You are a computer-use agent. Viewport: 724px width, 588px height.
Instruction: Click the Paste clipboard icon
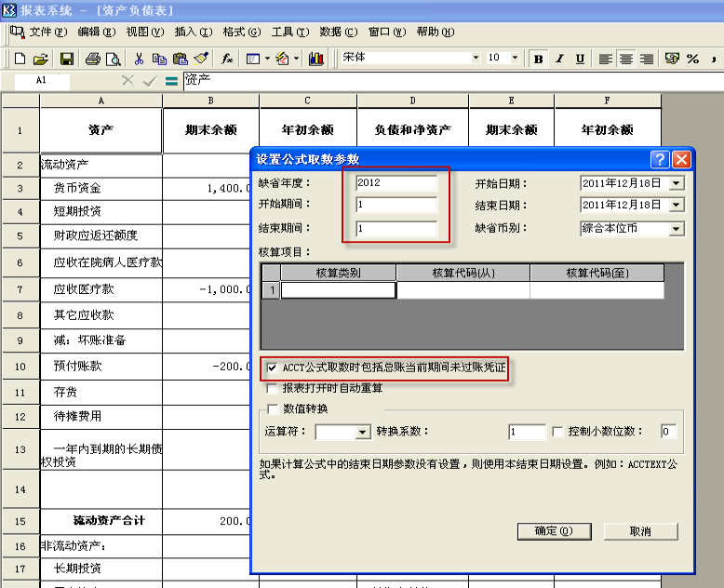pyautogui.click(x=181, y=59)
